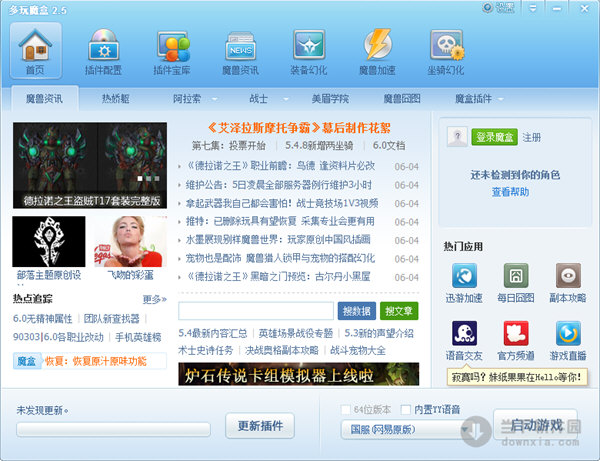Open article 拿起武器我自己都会害怕
Image resolution: width=600 pixels, height=461 pixels.
point(282,204)
